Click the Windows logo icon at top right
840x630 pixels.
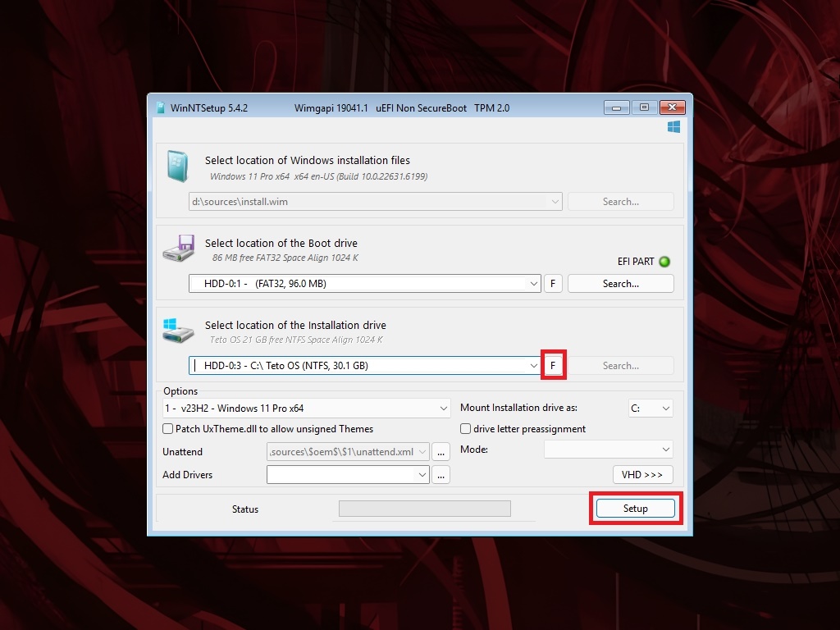coord(674,127)
